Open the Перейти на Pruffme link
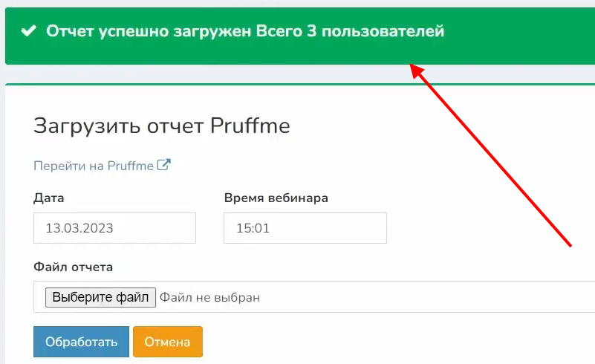595x364 pixels. 94,166
